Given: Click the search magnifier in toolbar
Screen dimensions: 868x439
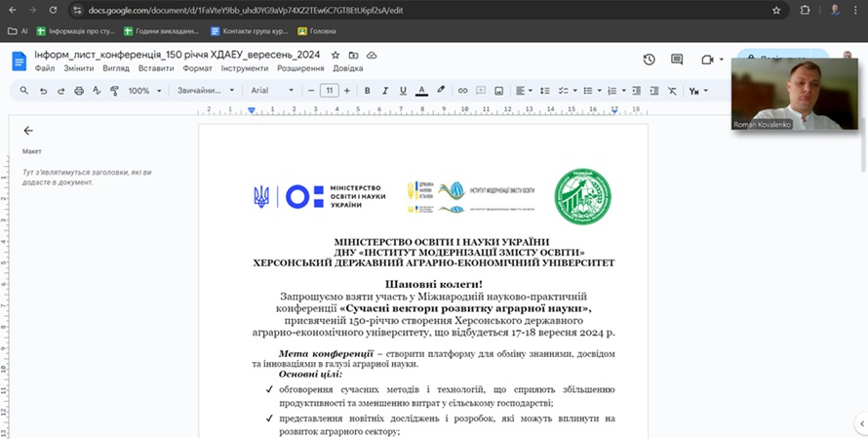Looking at the screenshot, I should click(x=23, y=90).
